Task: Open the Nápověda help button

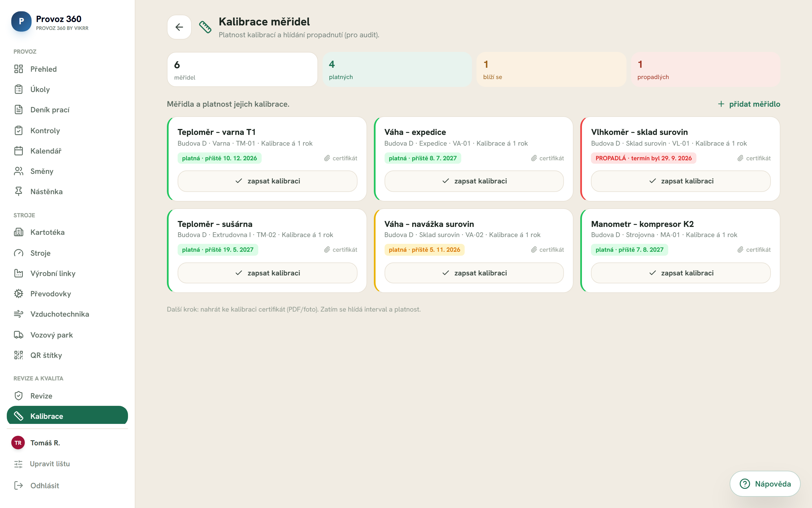Action: [765, 484]
